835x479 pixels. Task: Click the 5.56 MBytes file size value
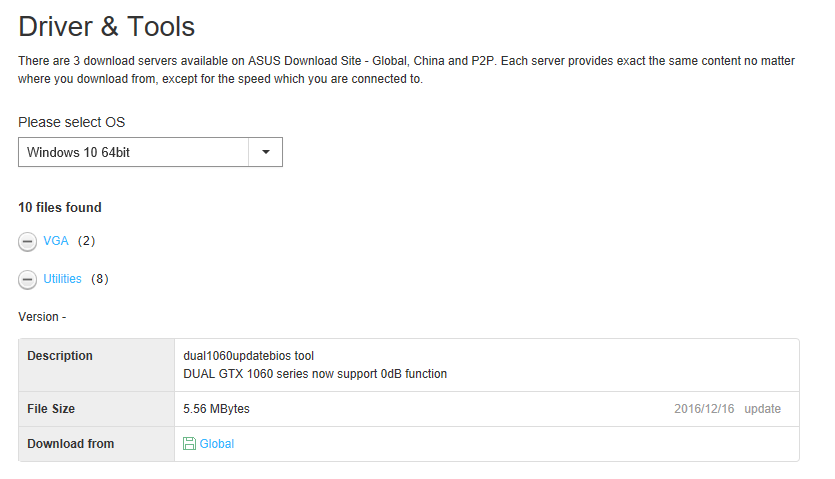(x=217, y=409)
